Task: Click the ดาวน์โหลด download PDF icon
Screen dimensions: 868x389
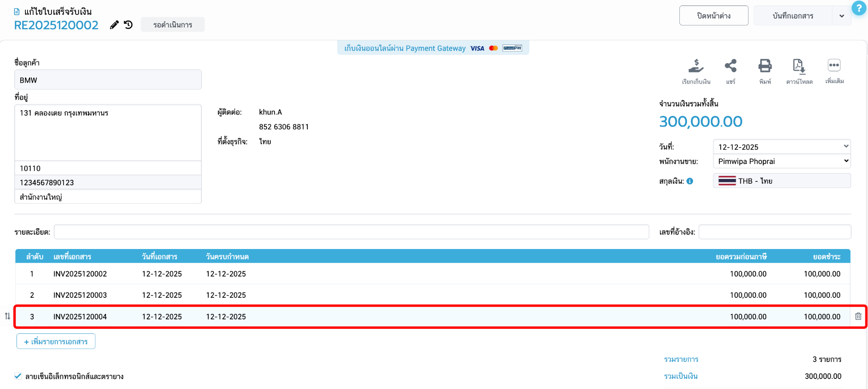Action: 799,66
